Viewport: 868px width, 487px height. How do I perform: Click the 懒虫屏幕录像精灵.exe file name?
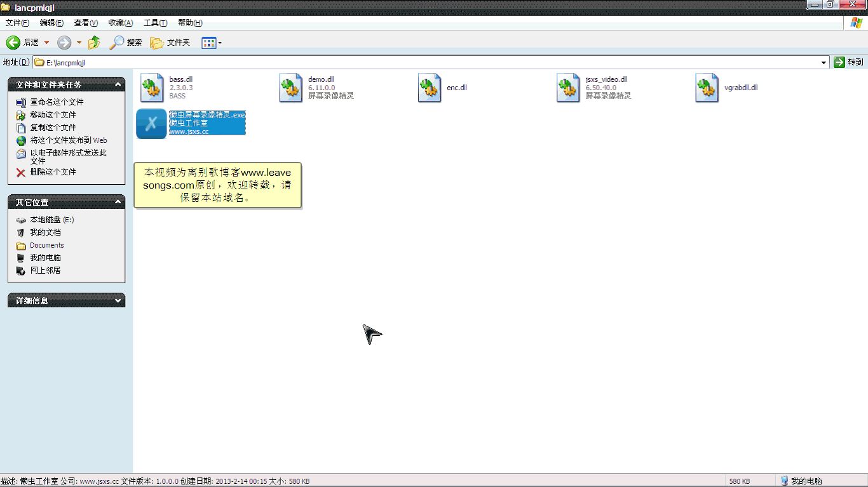point(207,115)
